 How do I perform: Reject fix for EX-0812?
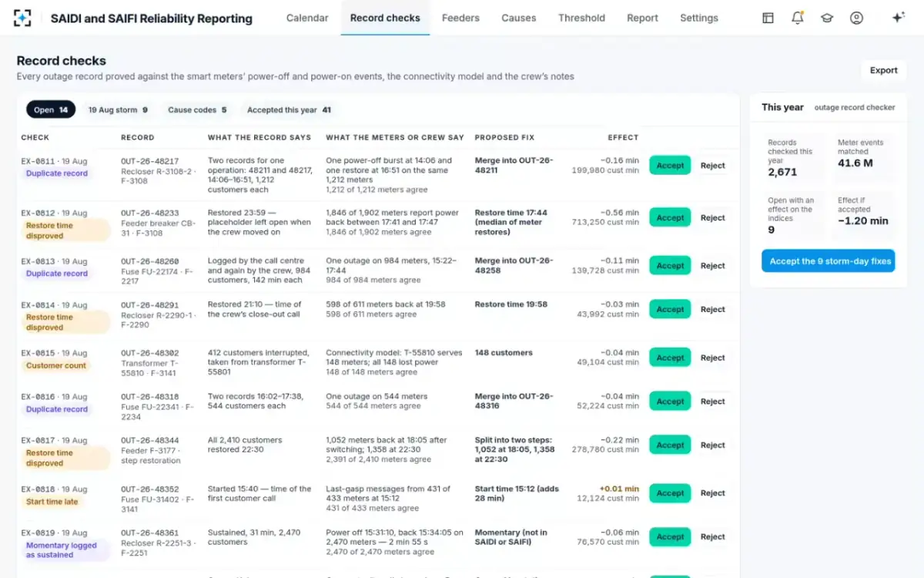(712, 218)
